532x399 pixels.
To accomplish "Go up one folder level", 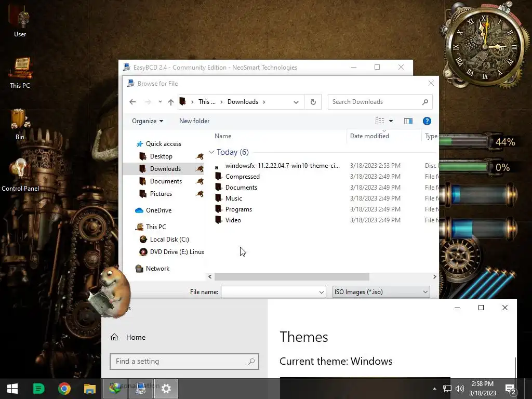I will coord(170,102).
